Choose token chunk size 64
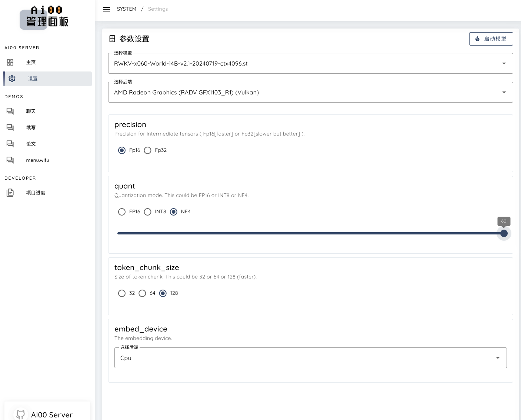The height and width of the screenshot is (420, 521). 143,293
